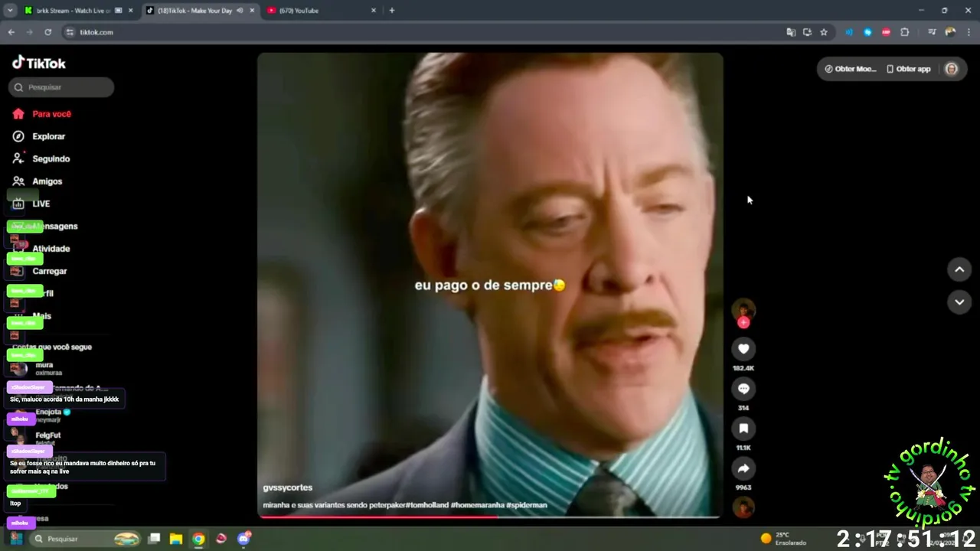The height and width of the screenshot is (551, 980).
Task: Open comments on the video
Action: pos(743,389)
